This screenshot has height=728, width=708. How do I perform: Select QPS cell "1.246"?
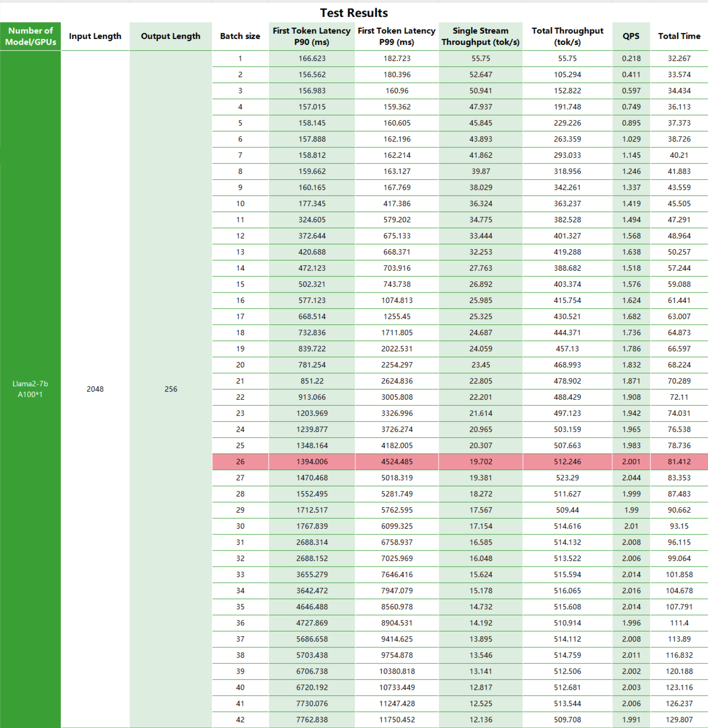[631, 172]
